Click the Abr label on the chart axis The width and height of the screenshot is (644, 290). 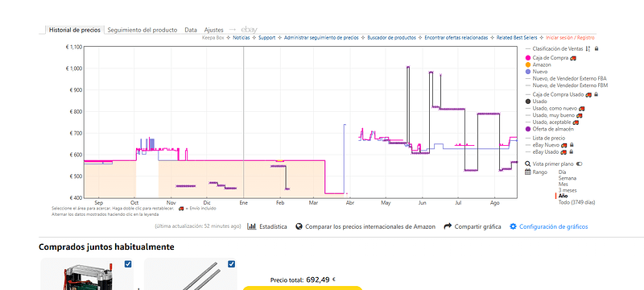[349, 203]
